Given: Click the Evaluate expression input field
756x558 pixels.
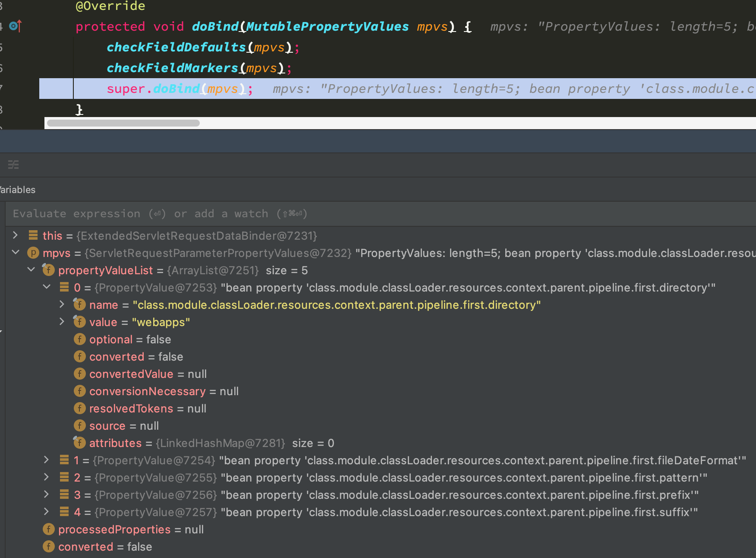Looking at the screenshot, I should pos(381,214).
